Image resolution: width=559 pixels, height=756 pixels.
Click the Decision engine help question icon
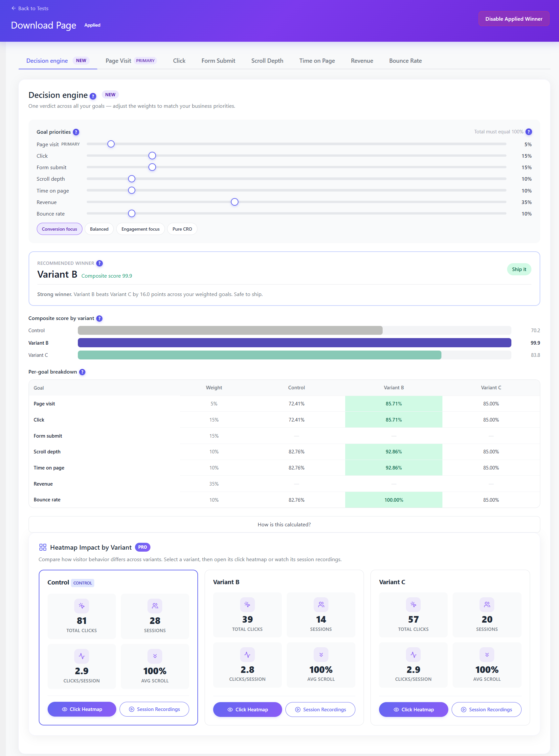(93, 96)
